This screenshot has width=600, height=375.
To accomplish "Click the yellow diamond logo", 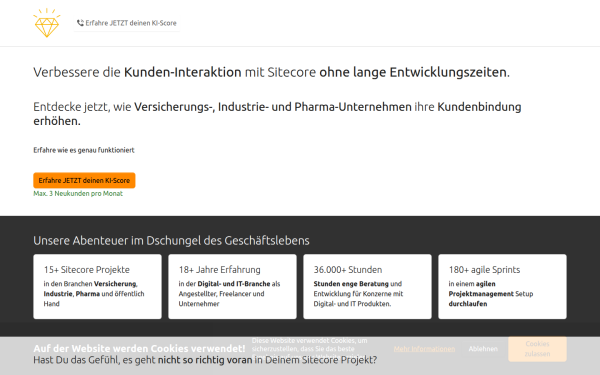I will pos(47,23).
